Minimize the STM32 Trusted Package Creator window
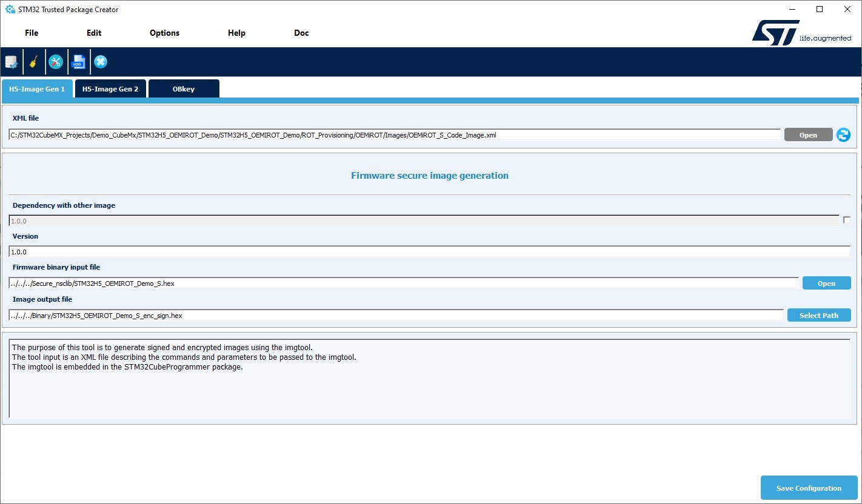The width and height of the screenshot is (862, 504). pyautogui.click(x=792, y=9)
